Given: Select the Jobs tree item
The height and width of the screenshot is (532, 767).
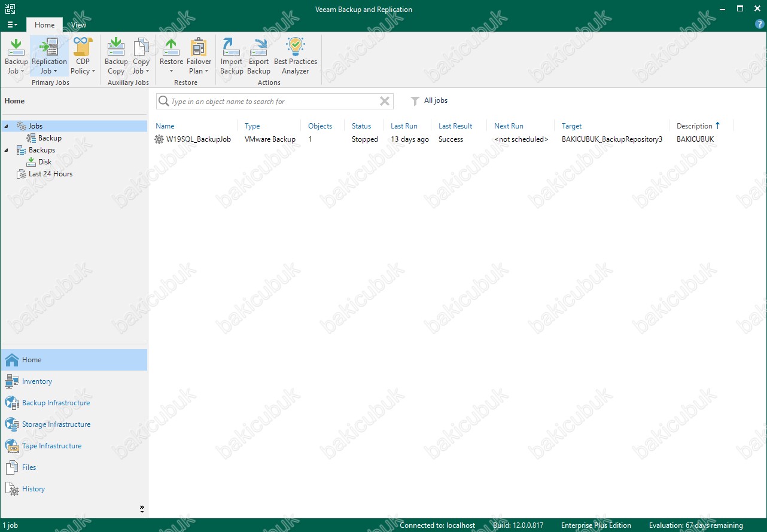Looking at the screenshot, I should [35, 126].
